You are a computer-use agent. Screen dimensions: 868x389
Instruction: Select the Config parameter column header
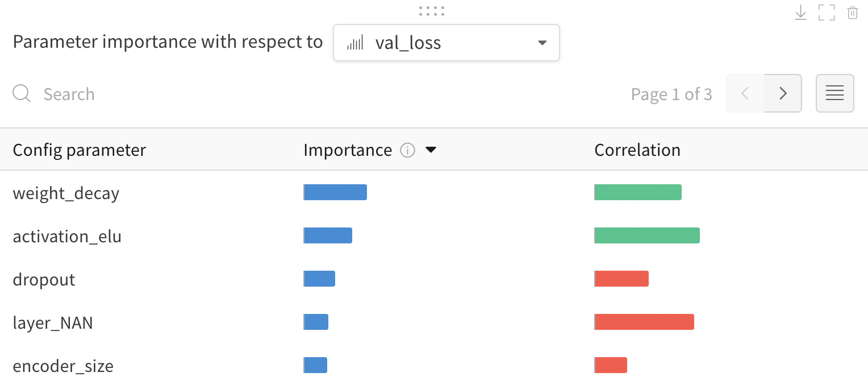[79, 150]
